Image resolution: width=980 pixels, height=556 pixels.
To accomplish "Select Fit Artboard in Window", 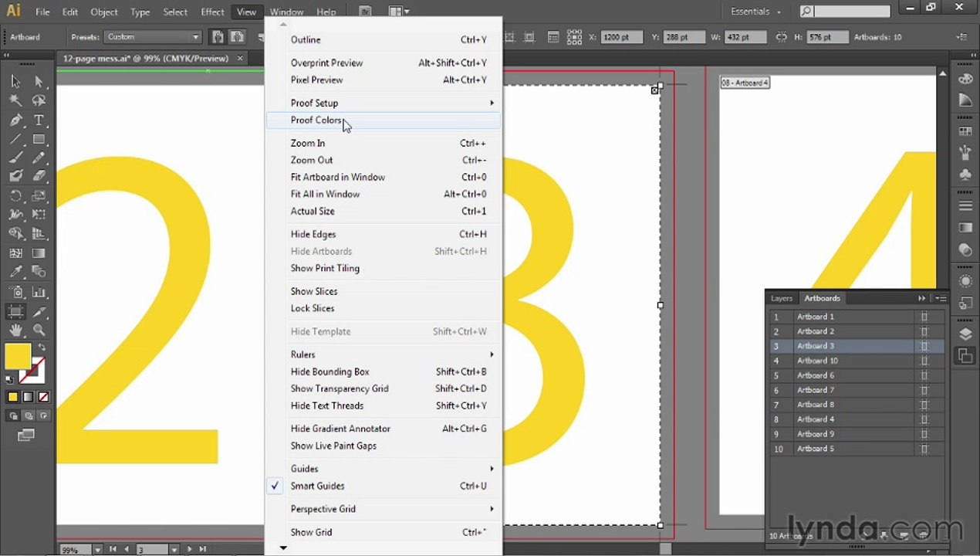I will click(384, 177).
